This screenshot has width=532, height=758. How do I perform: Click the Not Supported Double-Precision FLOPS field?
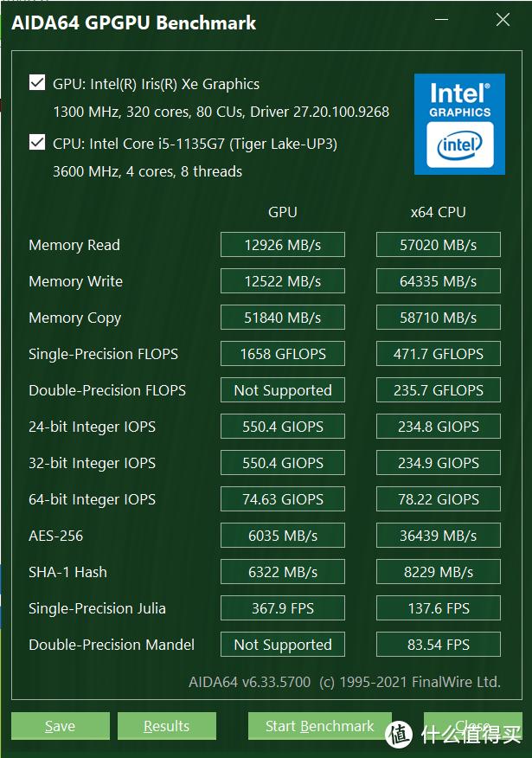(x=282, y=389)
